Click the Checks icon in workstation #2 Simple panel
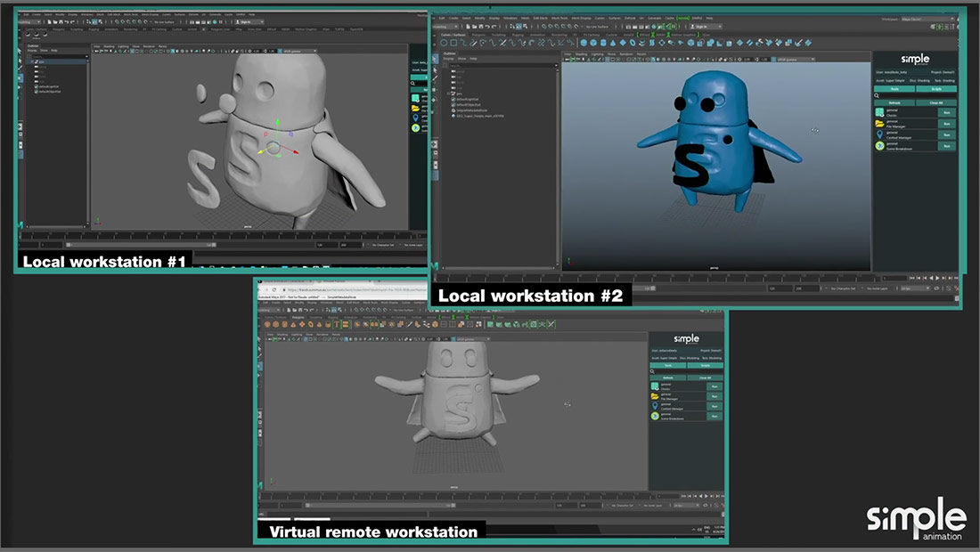Image resolution: width=980 pixels, height=552 pixels. (879, 112)
